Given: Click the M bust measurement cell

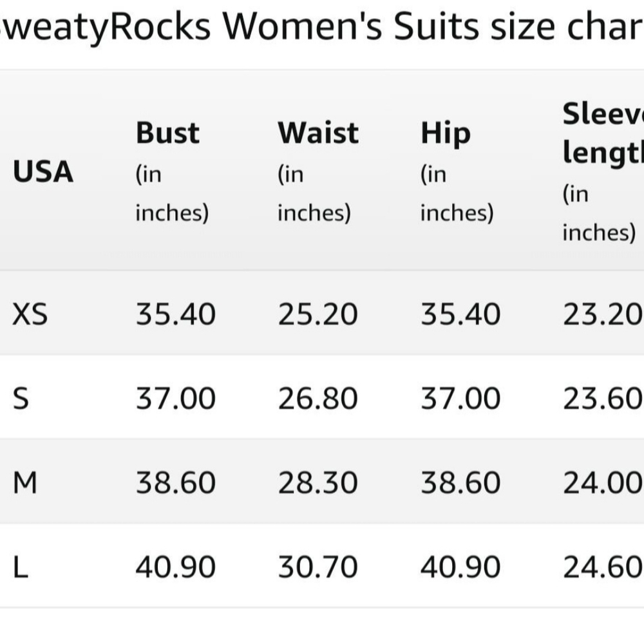Looking at the screenshot, I should 175,483.
